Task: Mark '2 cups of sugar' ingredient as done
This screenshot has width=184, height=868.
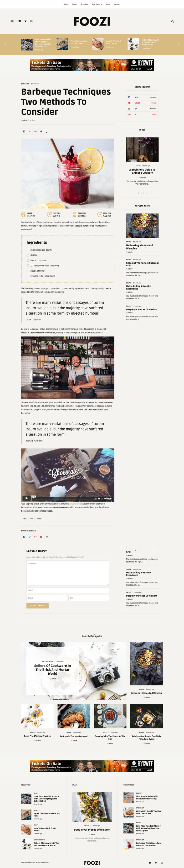Action: [x=28, y=271]
